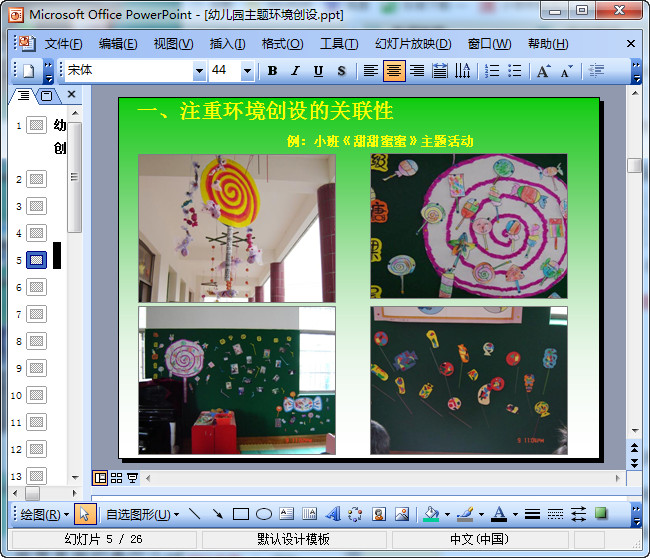The height and width of the screenshot is (558, 650).
Task: Select slide 8 thumbnail in the outline
Action: [37, 341]
